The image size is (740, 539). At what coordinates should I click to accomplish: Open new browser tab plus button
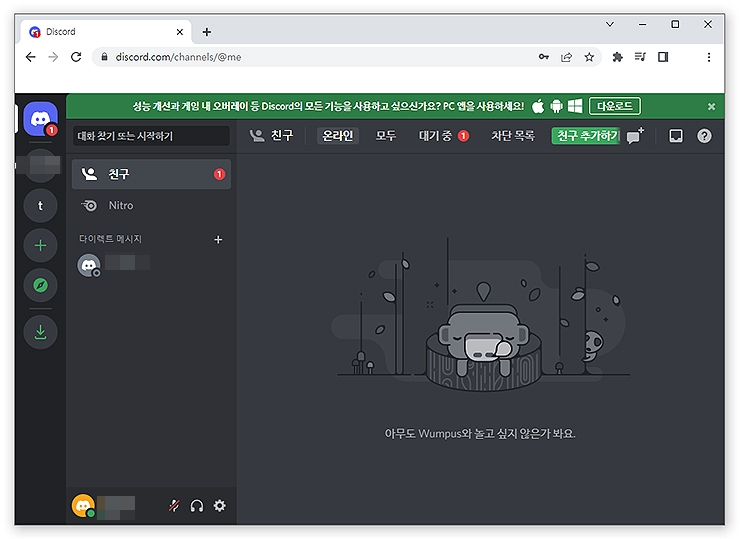(207, 32)
